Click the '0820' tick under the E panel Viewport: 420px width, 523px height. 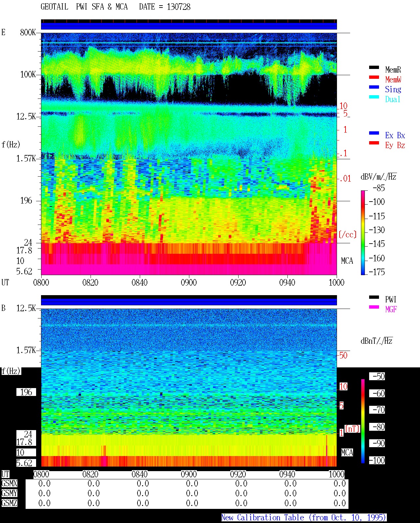(90, 283)
